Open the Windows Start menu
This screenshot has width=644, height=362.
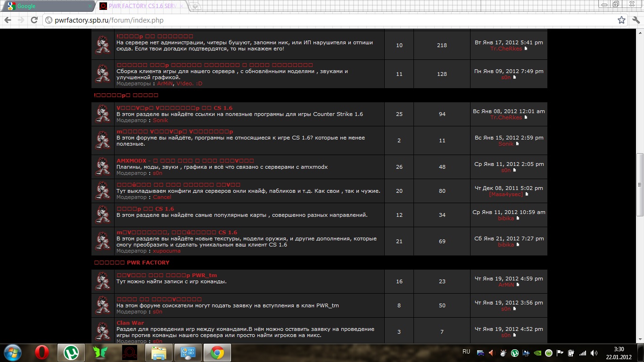point(12,353)
